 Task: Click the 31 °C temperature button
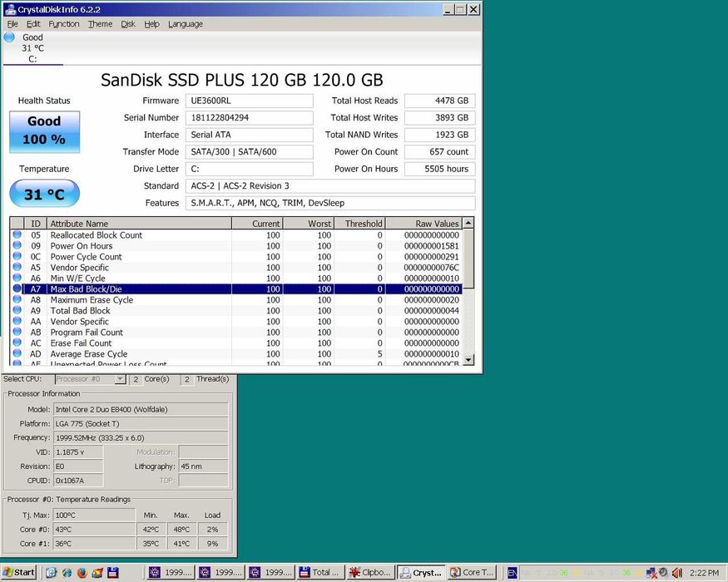[x=45, y=194]
